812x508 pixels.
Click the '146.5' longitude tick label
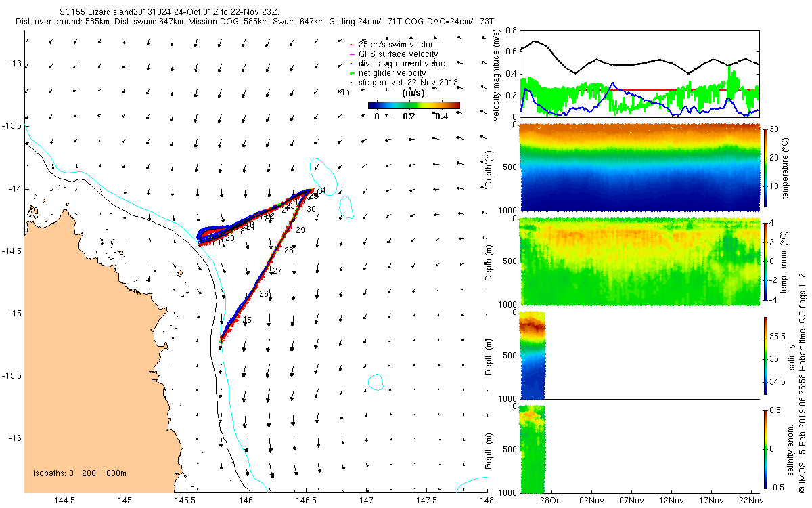[306, 500]
